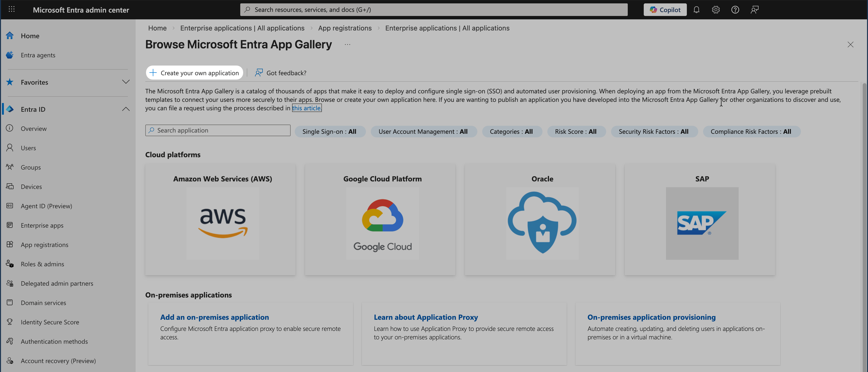Viewport: 868px width, 372px height.
Task: Open the Categories filter
Action: (x=512, y=132)
